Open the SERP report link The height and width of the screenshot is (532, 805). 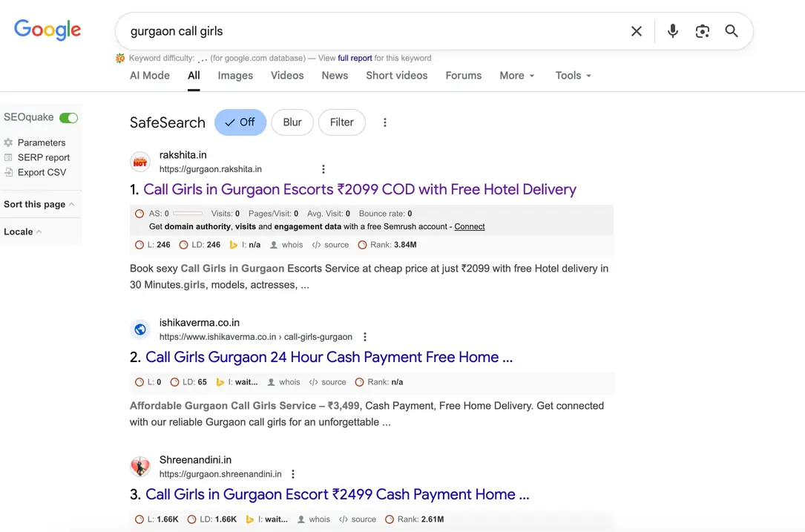tap(44, 157)
